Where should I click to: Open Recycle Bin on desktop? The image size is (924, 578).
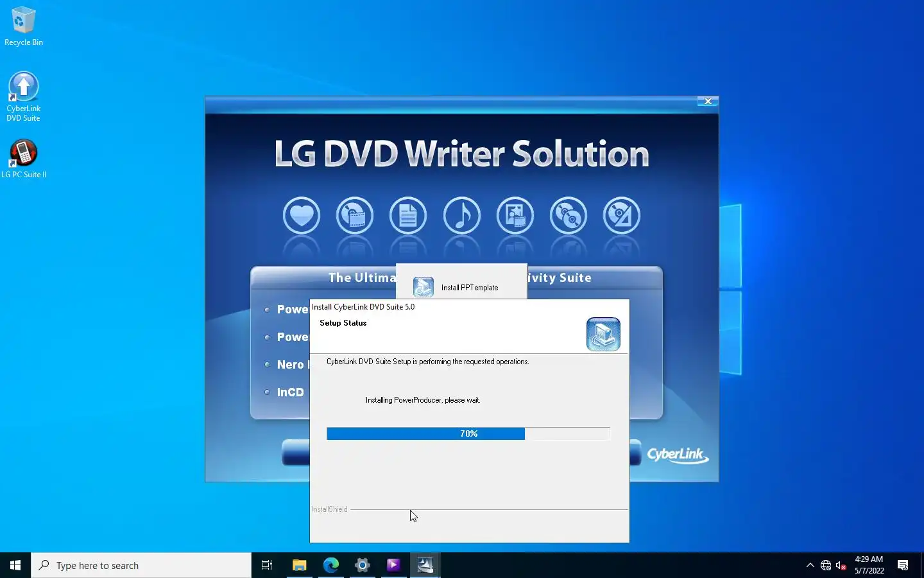tap(24, 26)
